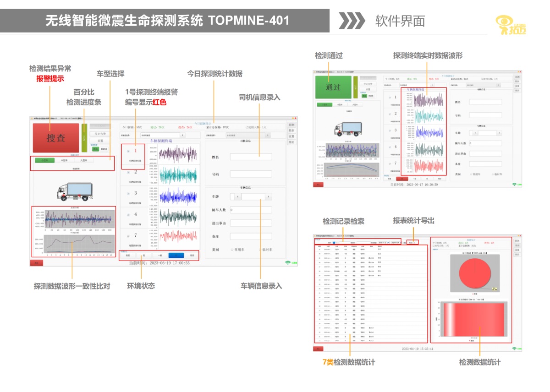Open the greyed-out right dropdown in 搜查 window

[x=247, y=136]
